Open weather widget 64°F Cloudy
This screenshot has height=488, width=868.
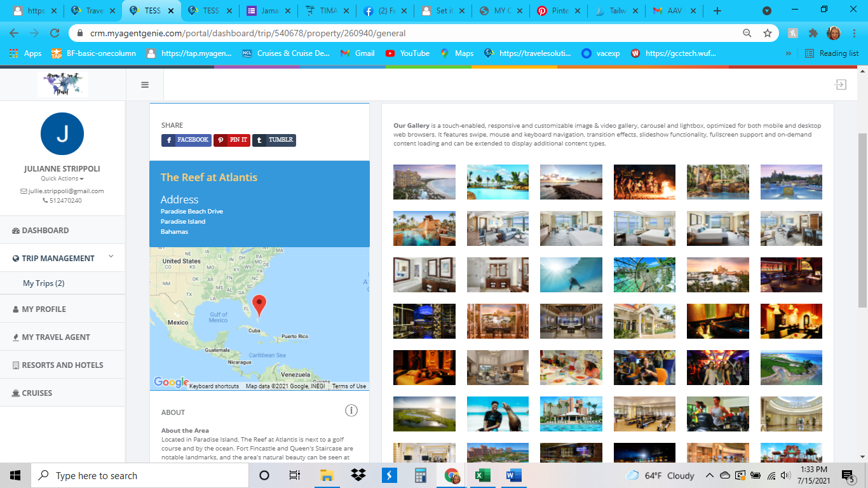coord(660,475)
